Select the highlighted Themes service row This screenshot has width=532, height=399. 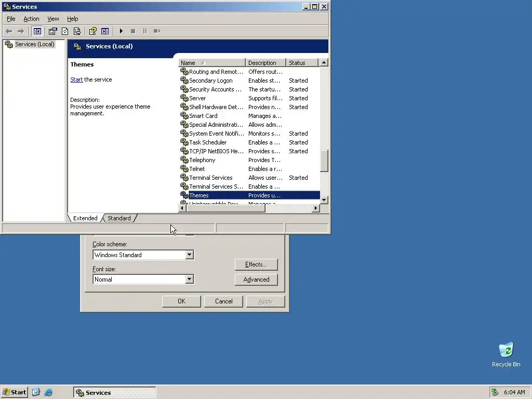point(250,195)
